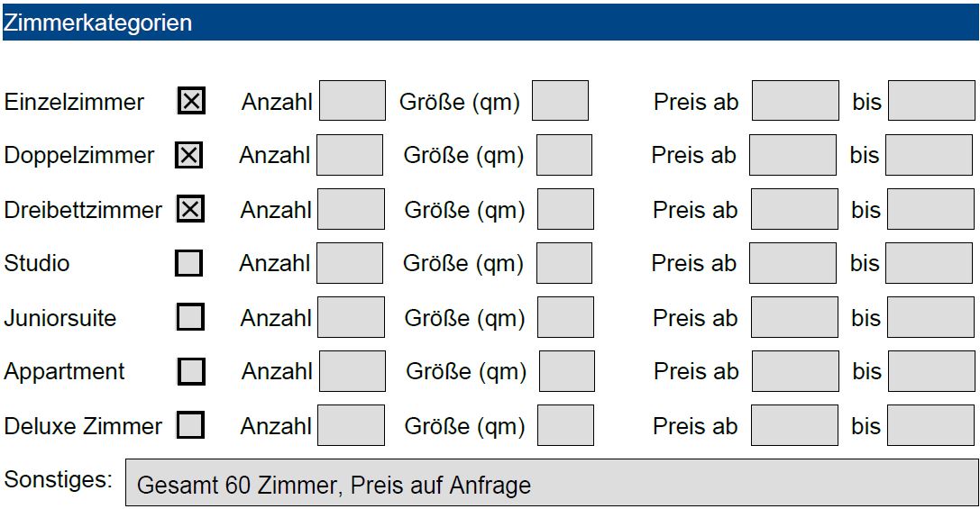
Task: Enable the Juniorsuite checkbox
Action: [x=190, y=317]
